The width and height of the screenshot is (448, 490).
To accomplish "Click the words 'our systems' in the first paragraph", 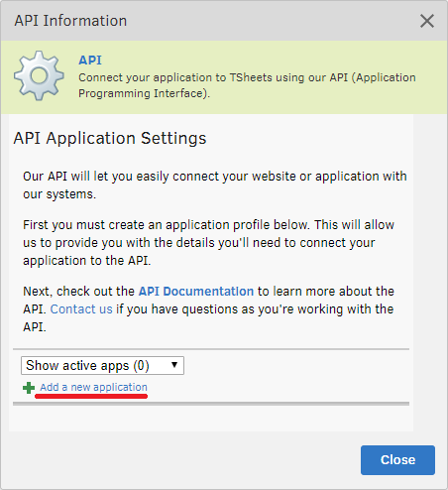I will tap(57, 194).
